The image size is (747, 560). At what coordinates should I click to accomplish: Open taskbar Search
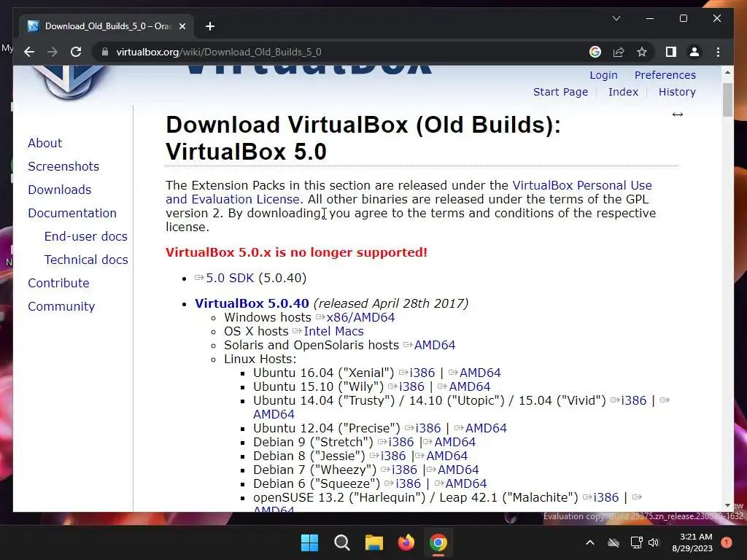point(342,542)
